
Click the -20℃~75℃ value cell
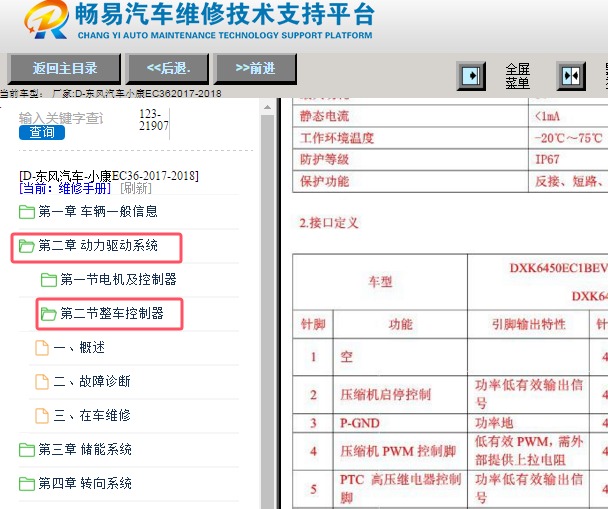(x=568, y=138)
